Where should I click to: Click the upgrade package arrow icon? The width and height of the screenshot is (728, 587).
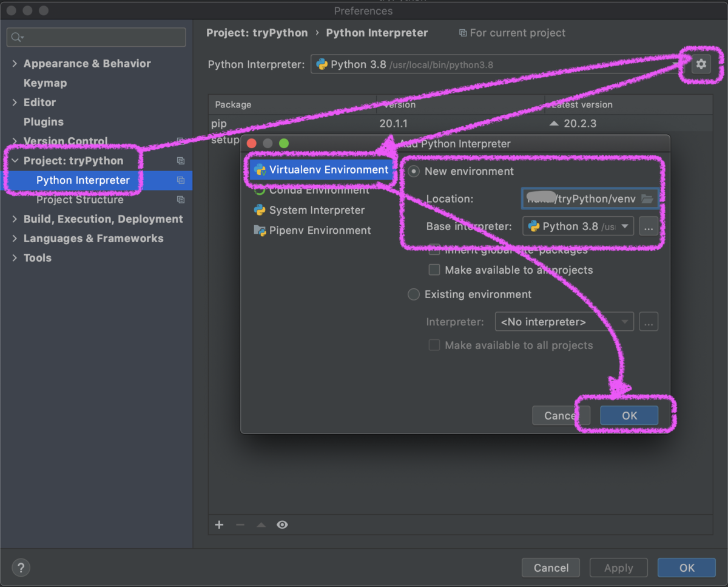[x=261, y=524]
